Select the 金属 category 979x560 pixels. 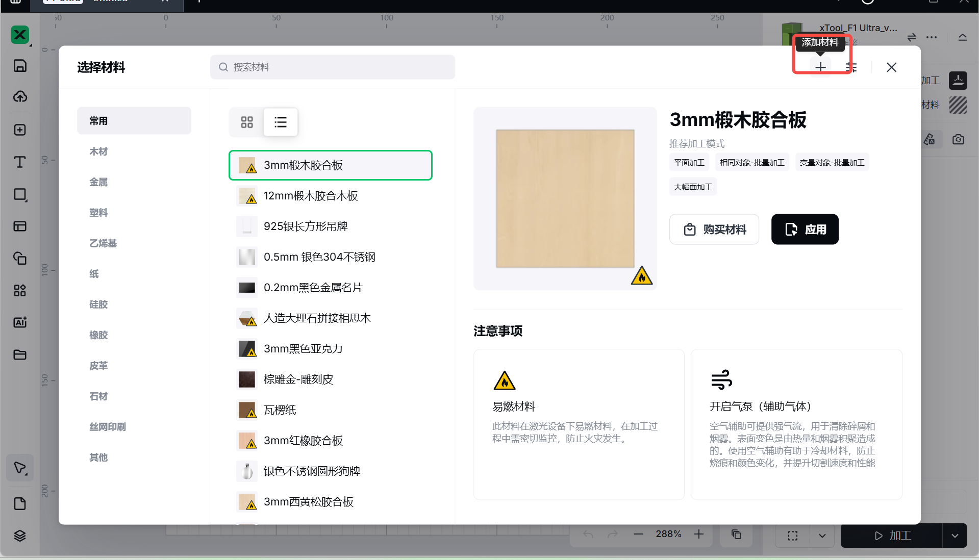click(98, 182)
